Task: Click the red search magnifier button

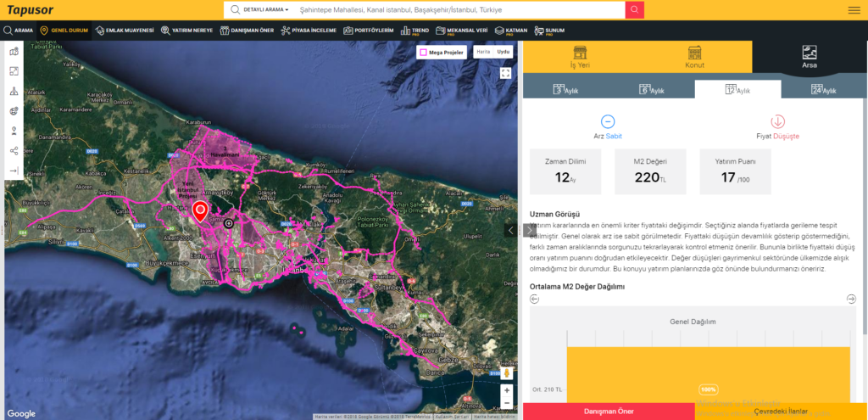Action: [634, 9]
